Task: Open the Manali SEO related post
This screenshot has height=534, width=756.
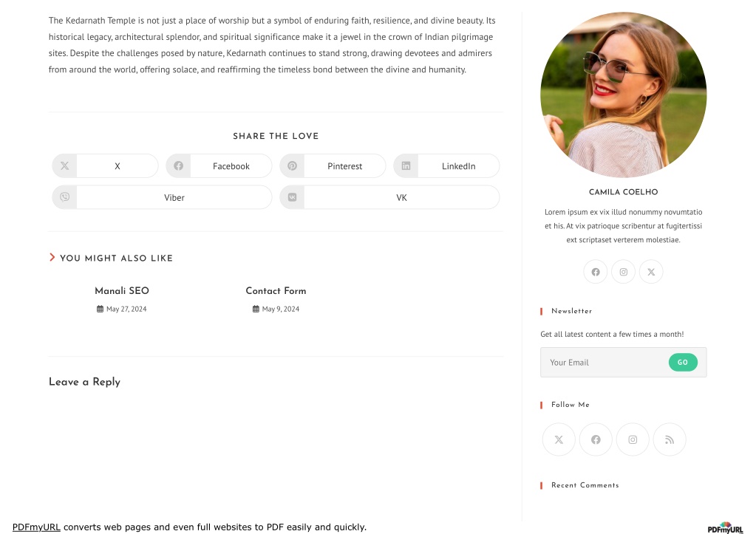Action: coord(122,290)
